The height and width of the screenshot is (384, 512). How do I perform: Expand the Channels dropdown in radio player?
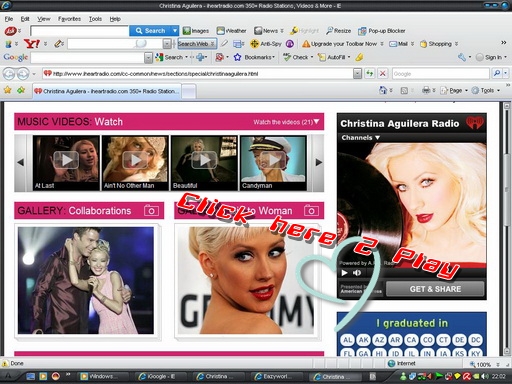pyautogui.click(x=361, y=137)
